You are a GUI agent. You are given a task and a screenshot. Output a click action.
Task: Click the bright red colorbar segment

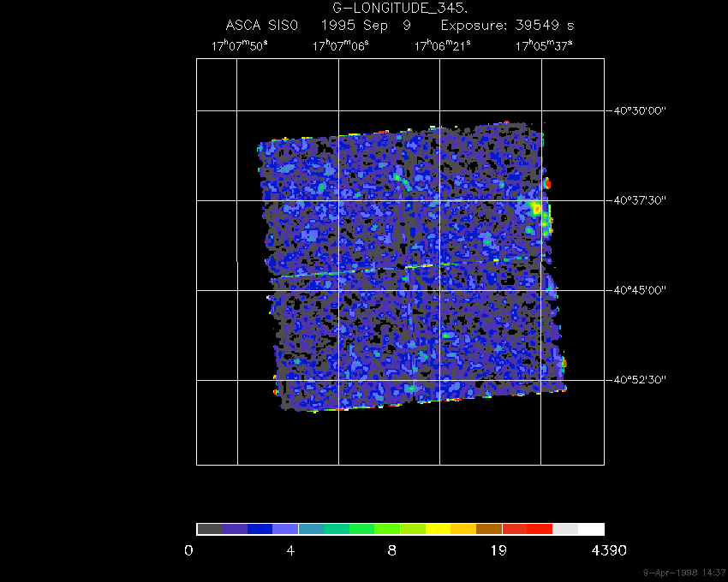point(540,529)
